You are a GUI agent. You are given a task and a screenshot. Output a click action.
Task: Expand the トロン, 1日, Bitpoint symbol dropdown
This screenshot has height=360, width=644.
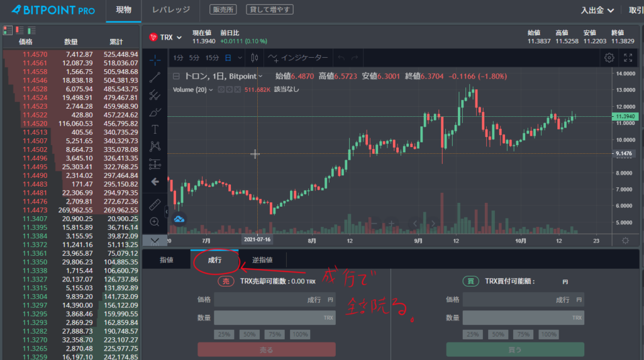(260, 77)
